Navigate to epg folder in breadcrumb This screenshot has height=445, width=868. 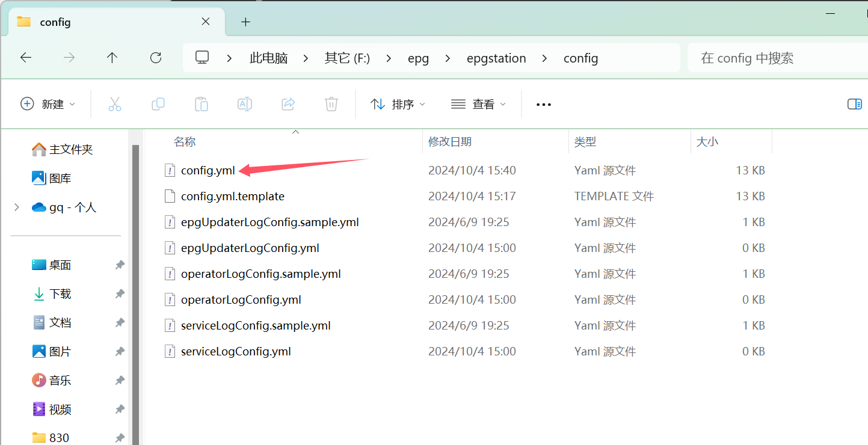418,58
